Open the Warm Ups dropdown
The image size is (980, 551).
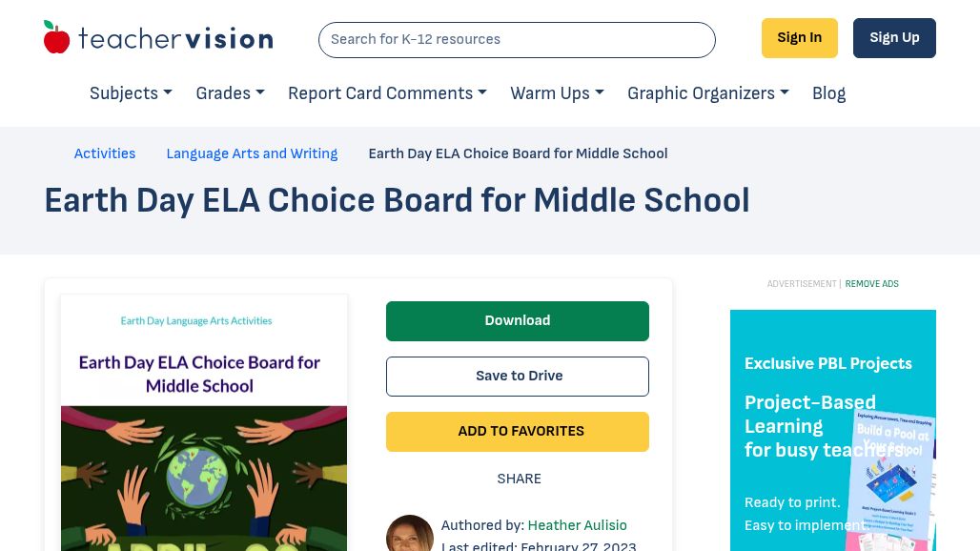point(557,93)
